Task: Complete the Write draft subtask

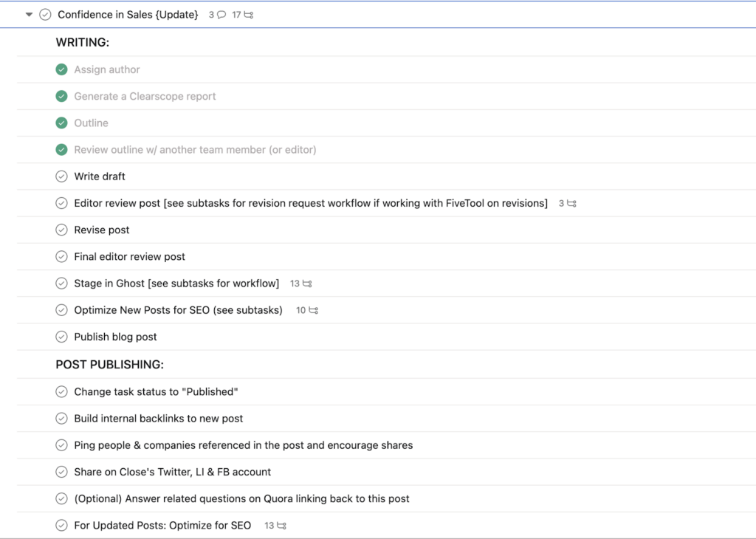Action: click(x=62, y=176)
